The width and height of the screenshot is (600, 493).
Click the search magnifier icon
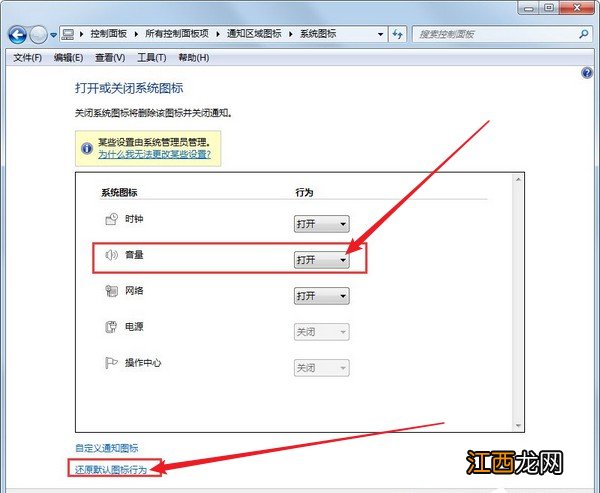(x=584, y=34)
